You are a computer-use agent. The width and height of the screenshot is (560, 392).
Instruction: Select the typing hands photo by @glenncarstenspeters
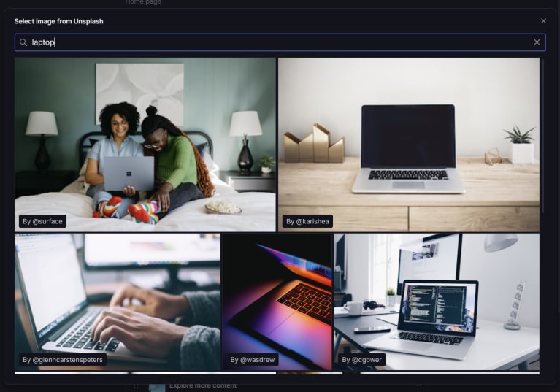click(118, 301)
